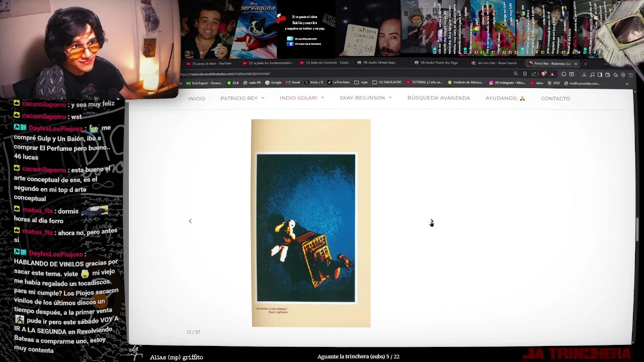644x362 pixels.
Task: Go to the previous gallery image
Action: point(190,221)
